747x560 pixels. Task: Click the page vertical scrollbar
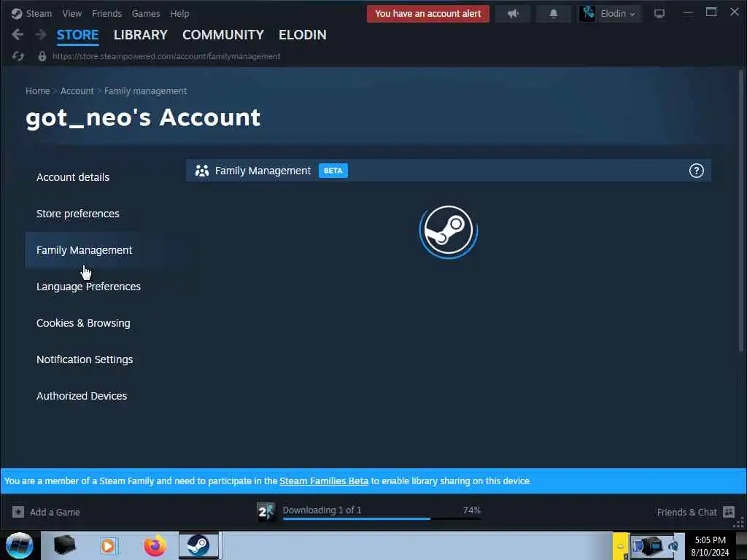tap(741, 211)
